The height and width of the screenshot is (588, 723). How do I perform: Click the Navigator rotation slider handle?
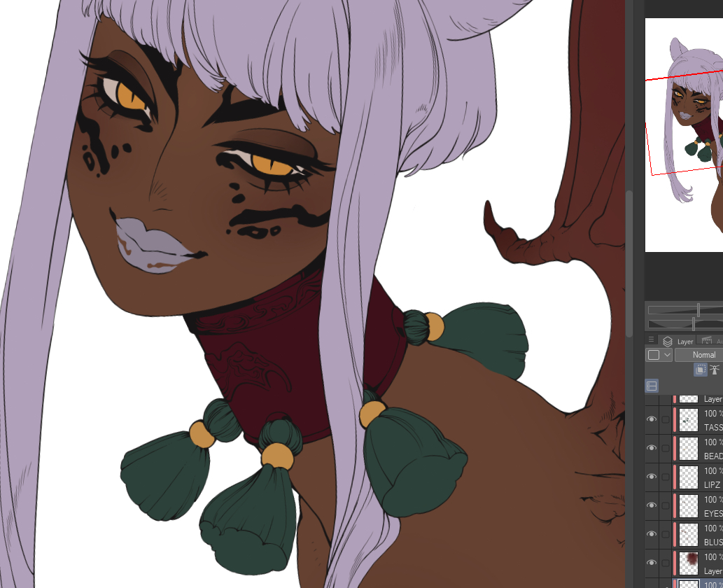693,323
